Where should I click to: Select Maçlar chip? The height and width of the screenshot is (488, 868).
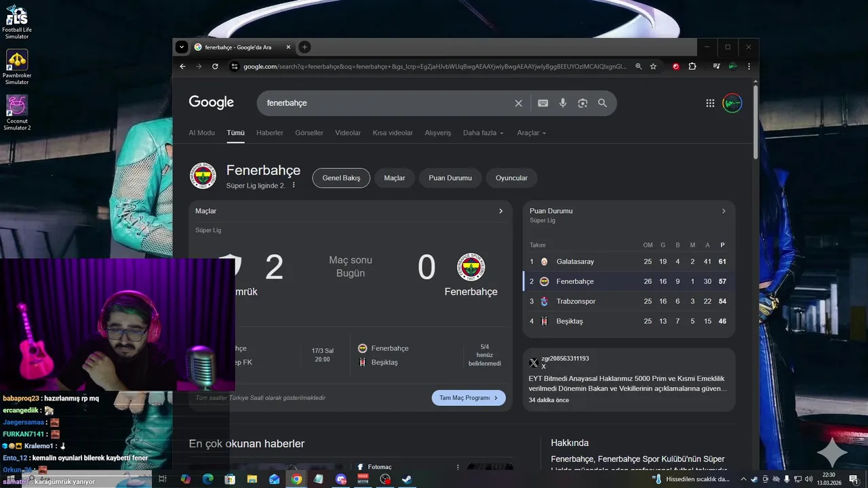[395, 178]
